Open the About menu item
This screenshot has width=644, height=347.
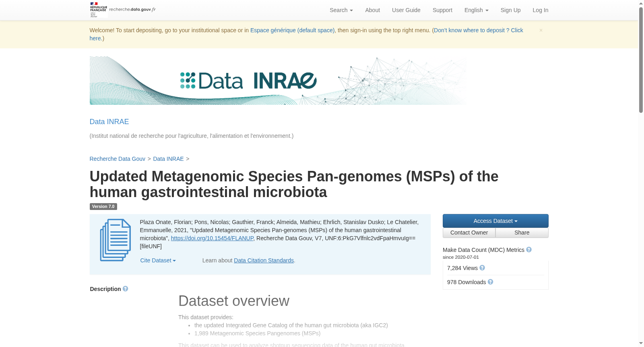(x=372, y=10)
